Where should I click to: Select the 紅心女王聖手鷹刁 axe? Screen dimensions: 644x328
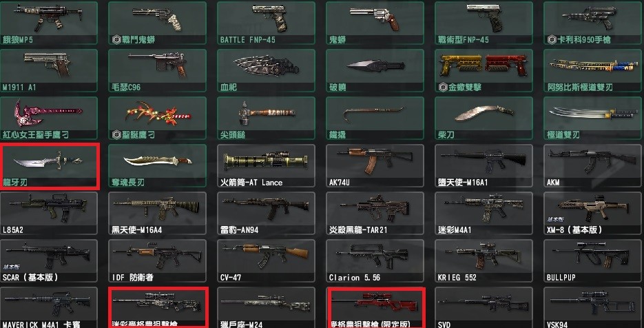tap(48, 118)
